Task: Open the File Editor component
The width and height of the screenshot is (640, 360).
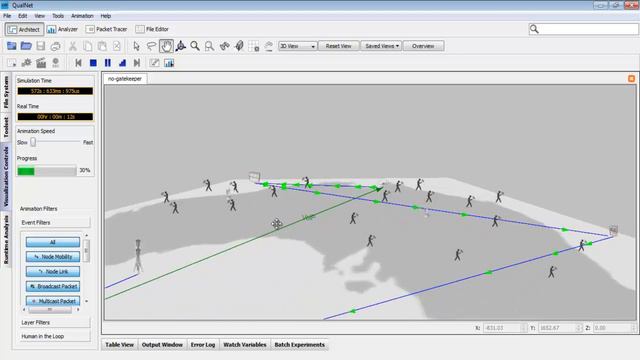Action: tap(152, 29)
